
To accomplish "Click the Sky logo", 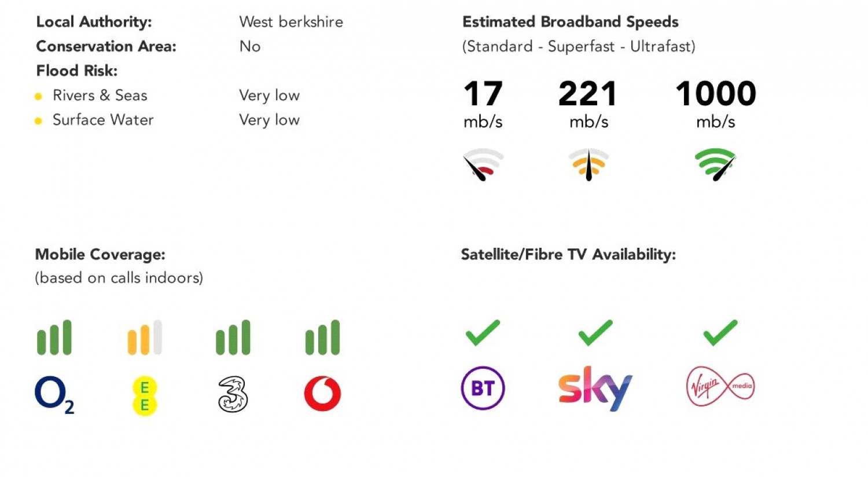I will pos(595,388).
